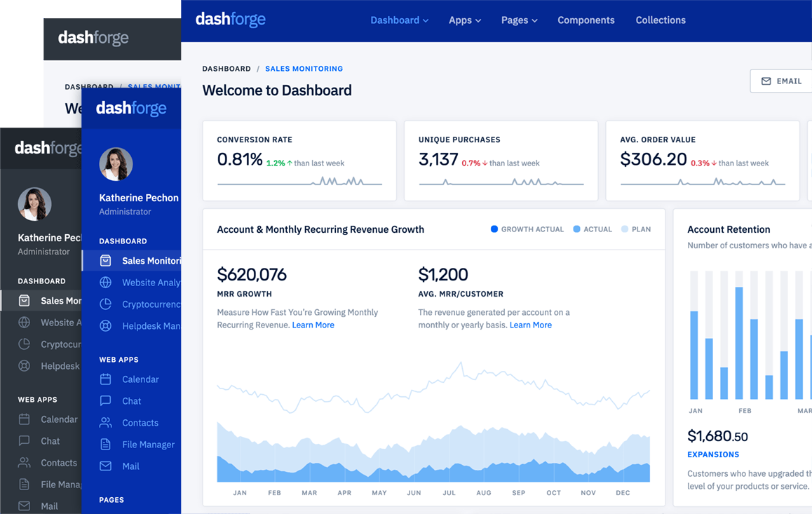This screenshot has height=514, width=812.
Task: Click the Website Analytics globe icon in blue sidebar
Action: 106,283
